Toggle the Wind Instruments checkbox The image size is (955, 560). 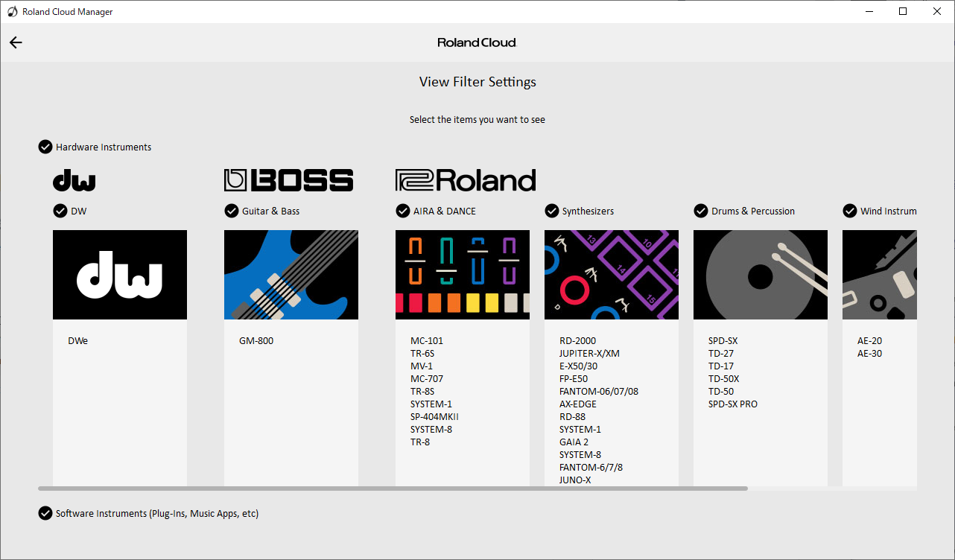click(850, 211)
